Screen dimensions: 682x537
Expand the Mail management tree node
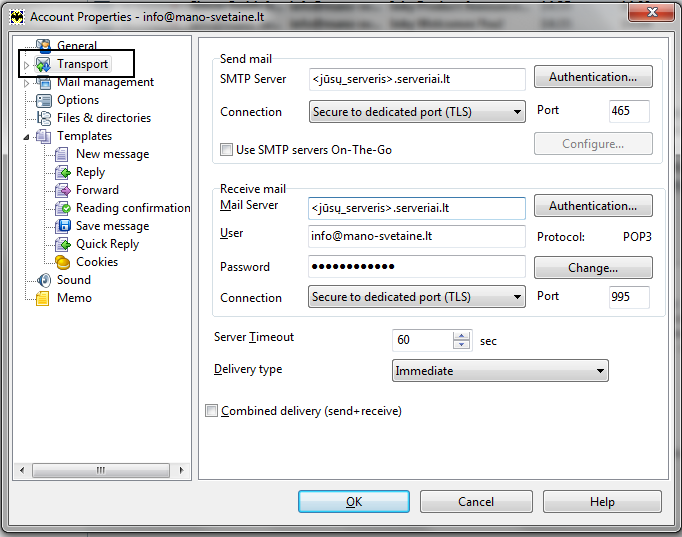coord(27,83)
